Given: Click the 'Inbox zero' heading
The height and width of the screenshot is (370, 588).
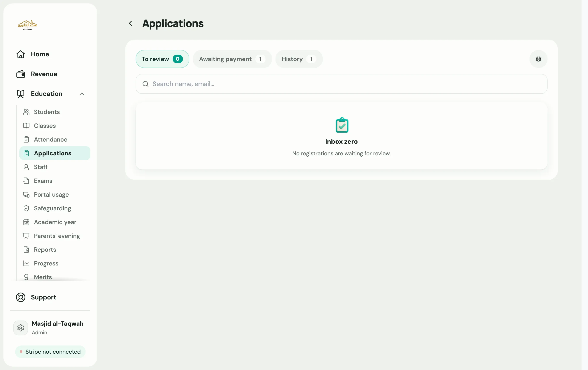Looking at the screenshot, I should [x=341, y=142].
